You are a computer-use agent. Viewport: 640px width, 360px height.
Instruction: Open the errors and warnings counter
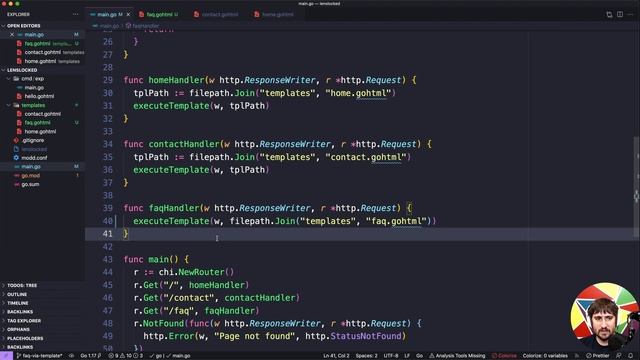[126, 356]
